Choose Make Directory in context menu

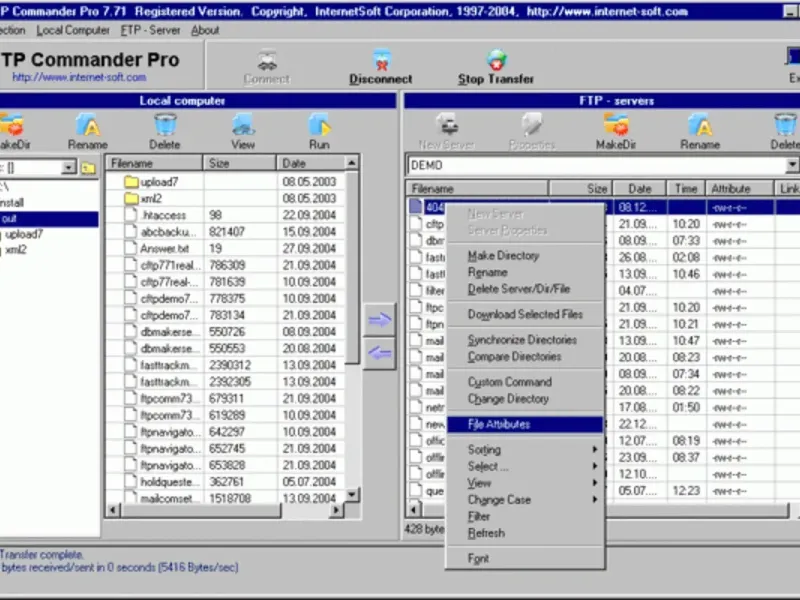(x=525, y=256)
